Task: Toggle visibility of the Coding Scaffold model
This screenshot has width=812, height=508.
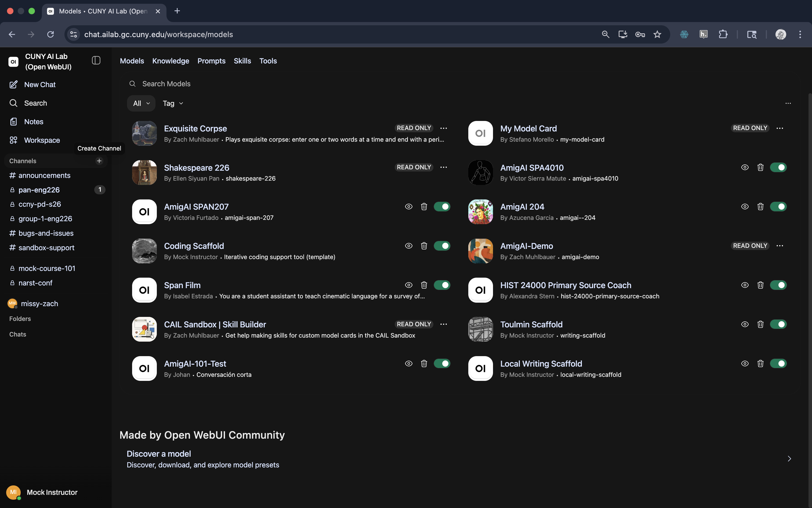Action: 409,246
